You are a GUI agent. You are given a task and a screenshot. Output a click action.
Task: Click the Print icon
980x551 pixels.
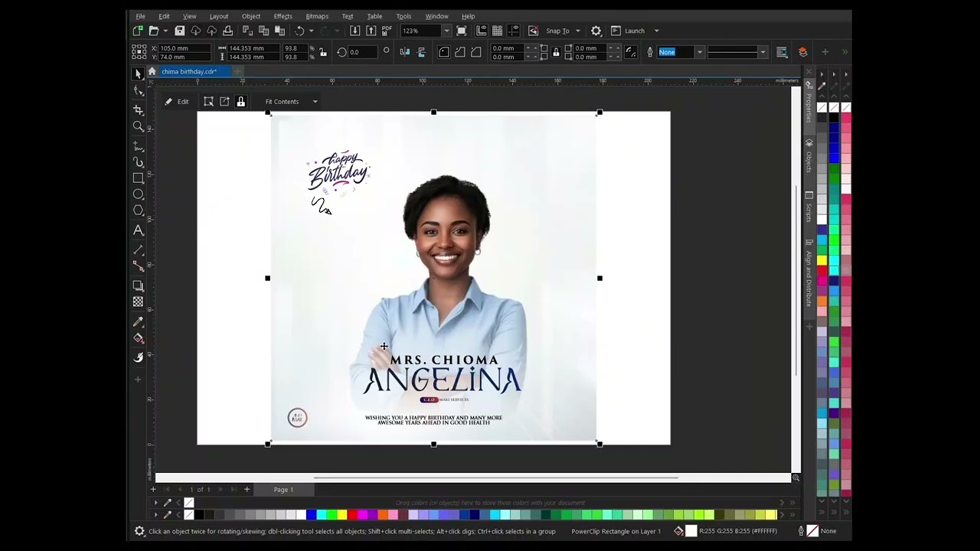(x=227, y=31)
